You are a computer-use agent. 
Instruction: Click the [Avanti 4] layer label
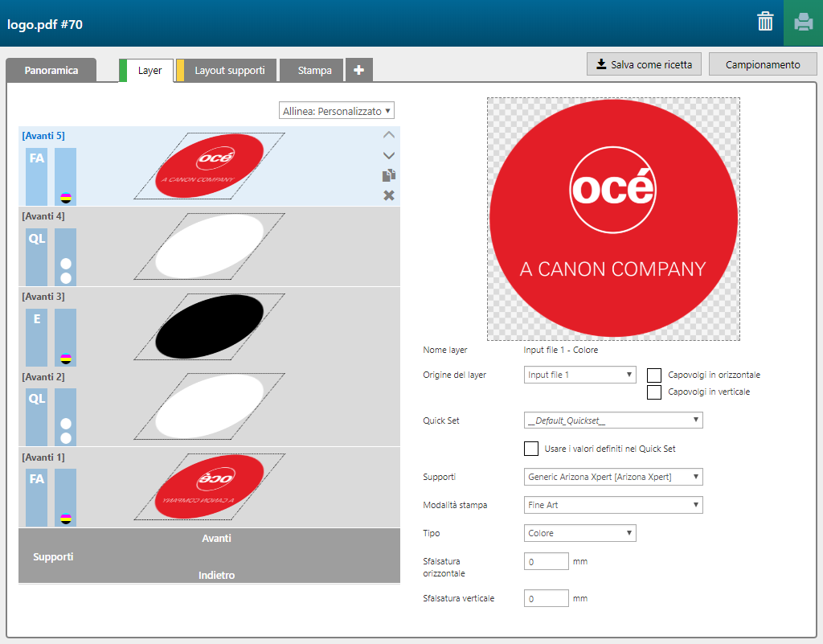point(43,216)
